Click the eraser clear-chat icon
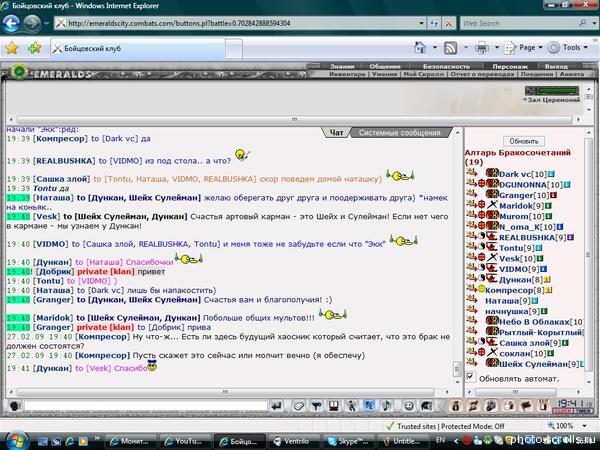The image size is (600, 450). point(299,406)
